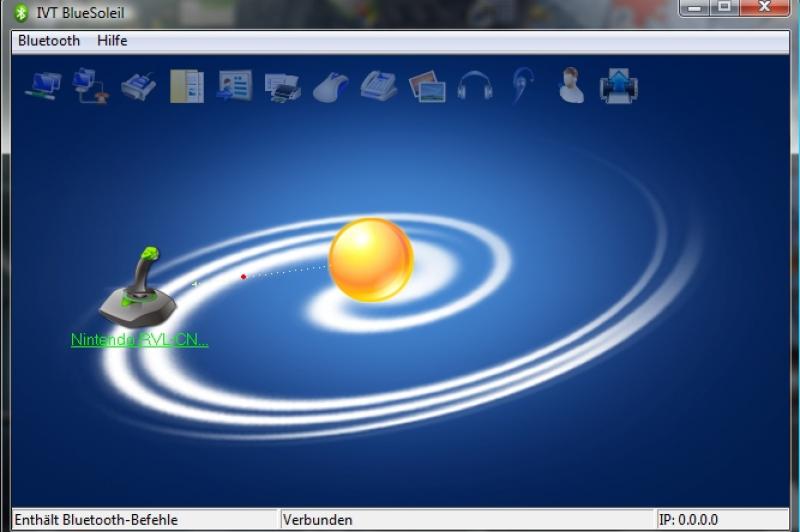Click the Serial Port connector icon
This screenshot has width=800, height=532.
coord(139,86)
